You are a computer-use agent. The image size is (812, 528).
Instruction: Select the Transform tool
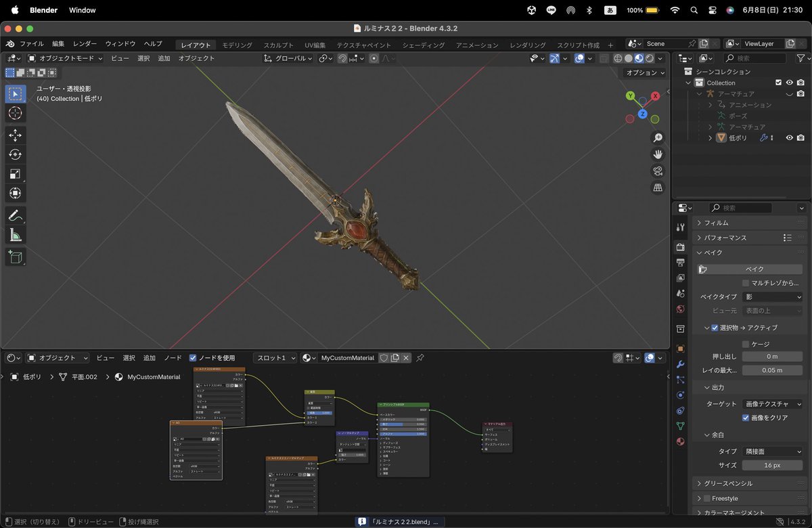point(15,194)
